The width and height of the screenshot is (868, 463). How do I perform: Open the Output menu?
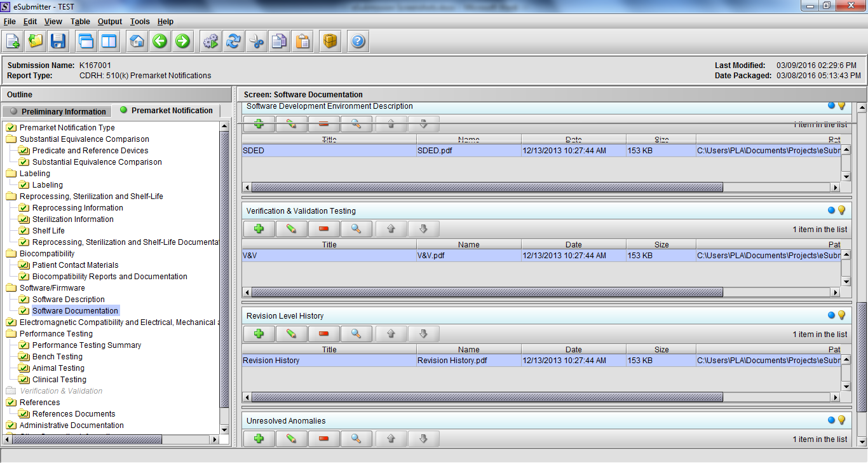(110, 22)
